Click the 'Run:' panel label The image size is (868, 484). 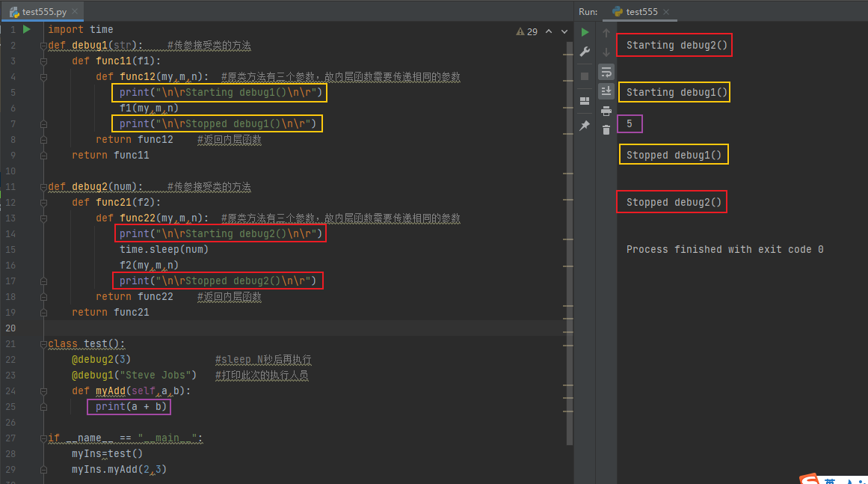point(588,12)
